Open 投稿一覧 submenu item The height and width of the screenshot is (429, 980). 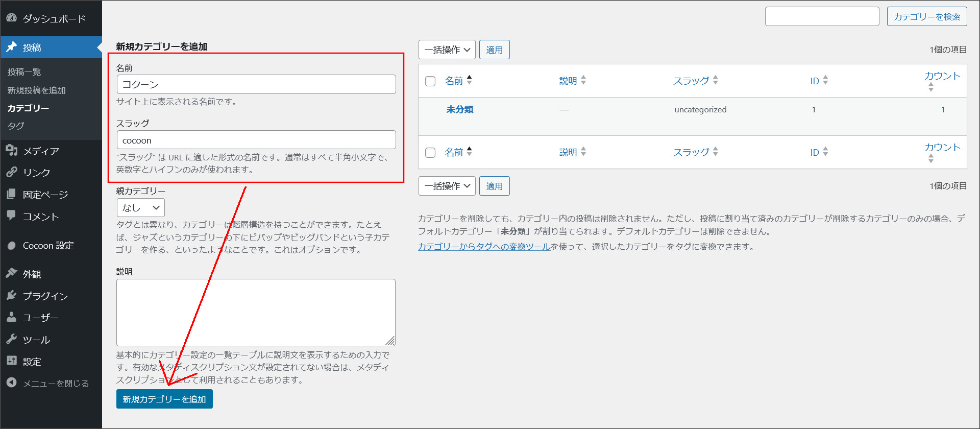point(24,72)
